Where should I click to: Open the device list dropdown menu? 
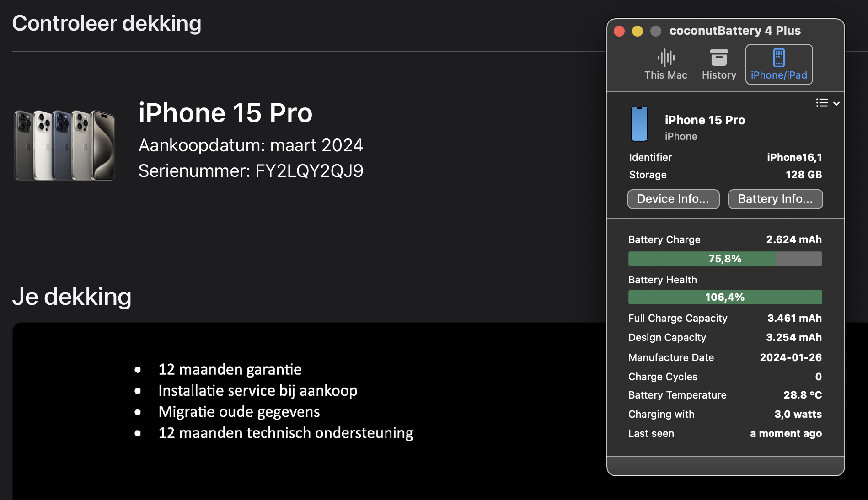(828, 103)
